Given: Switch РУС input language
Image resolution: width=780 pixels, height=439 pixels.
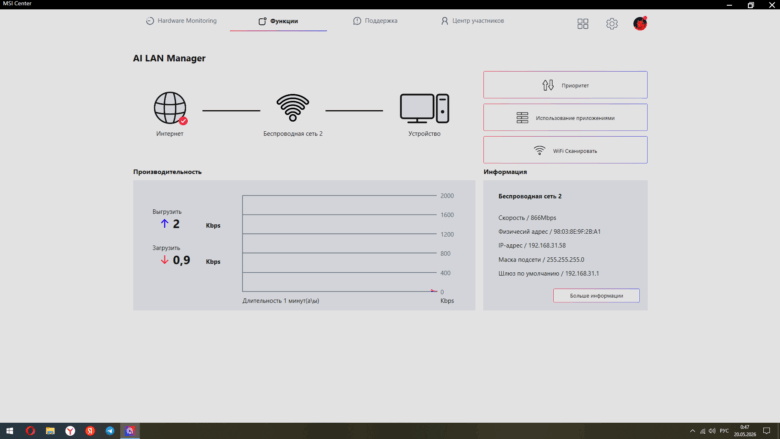Looking at the screenshot, I should tap(724, 431).
